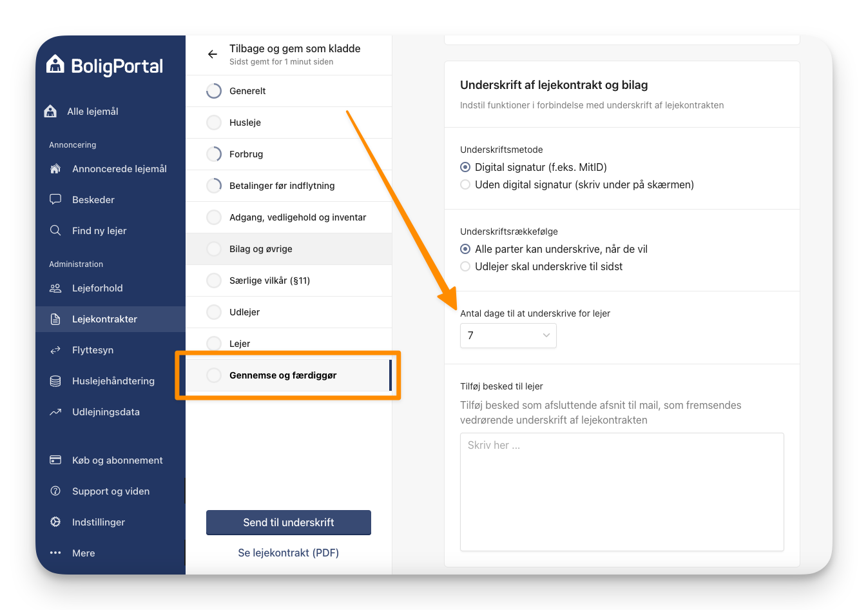The image size is (868, 610).
Task: Click the Indstillinger gear icon
Action: point(55,522)
